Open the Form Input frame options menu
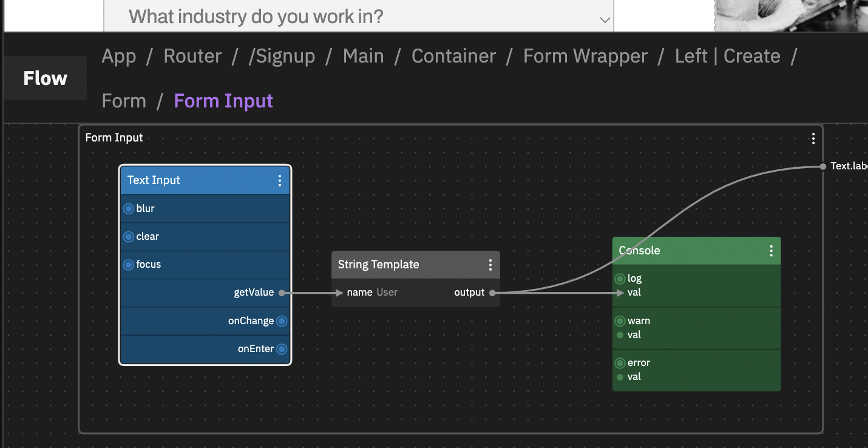Viewport: 868px width, 448px height. coord(813,138)
